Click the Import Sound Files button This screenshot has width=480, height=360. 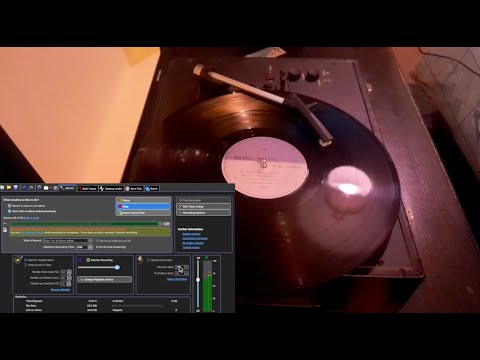point(143,212)
